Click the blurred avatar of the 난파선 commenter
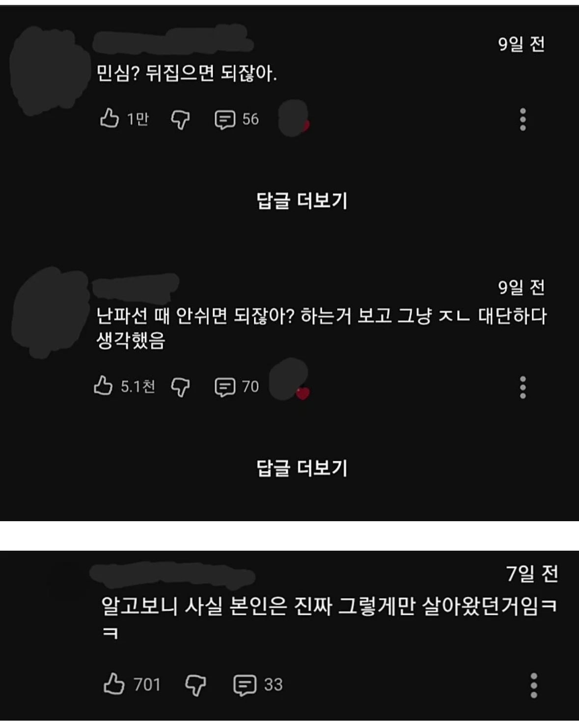 click(x=51, y=313)
